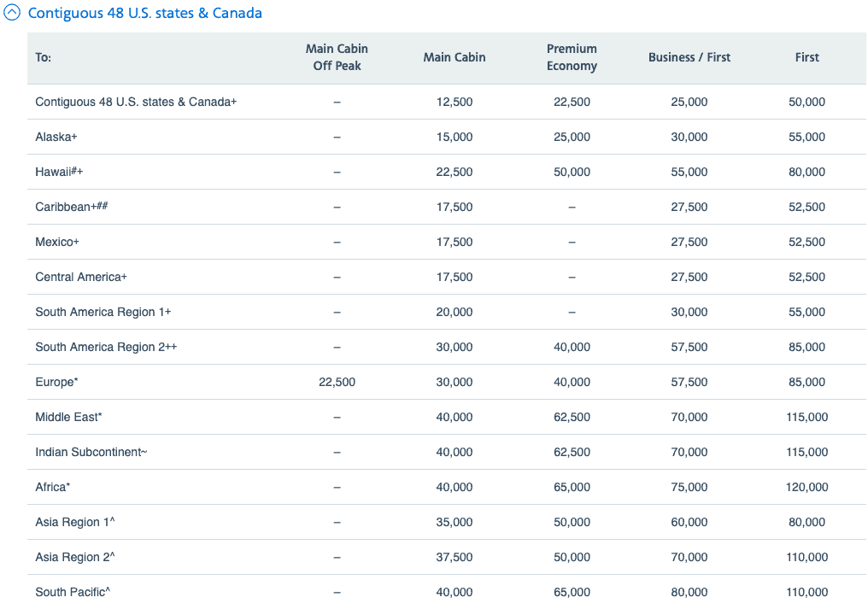Select the 'South America Region 1+' row label

click(103, 312)
